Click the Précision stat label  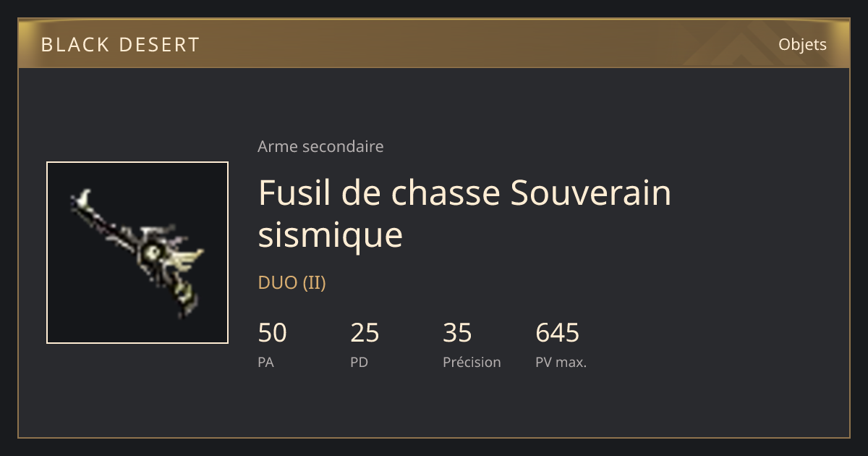472,363
